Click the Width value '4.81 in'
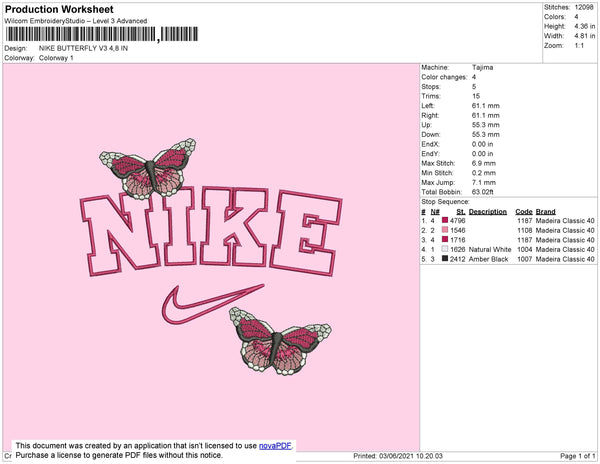Screen dimensions: 600x464 click(x=585, y=36)
